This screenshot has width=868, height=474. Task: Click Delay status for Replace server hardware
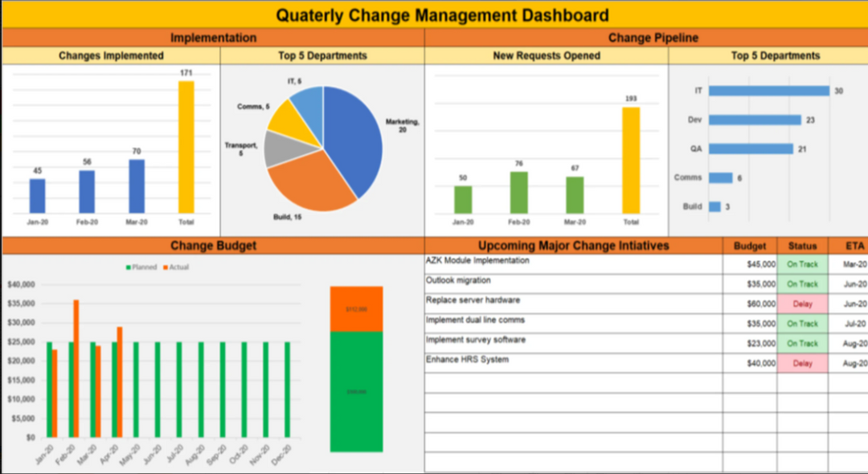pyautogui.click(x=802, y=304)
